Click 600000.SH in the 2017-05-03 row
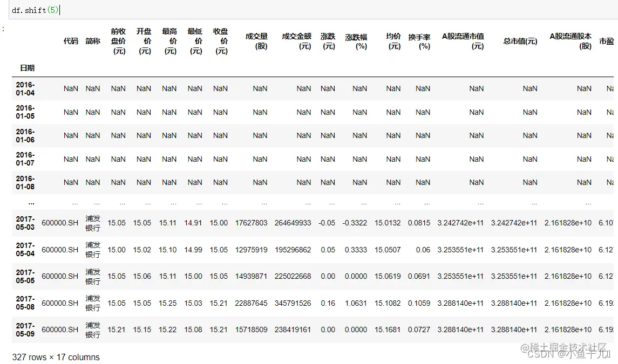The height and width of the screenshot is (364, 618). (x=60, y=223)
